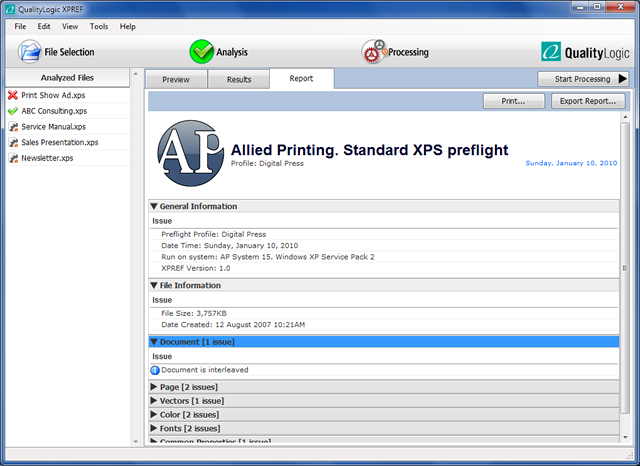Click the Profile: Digital Press subtitle
640x466 pixels.
(x=267, y=163)
